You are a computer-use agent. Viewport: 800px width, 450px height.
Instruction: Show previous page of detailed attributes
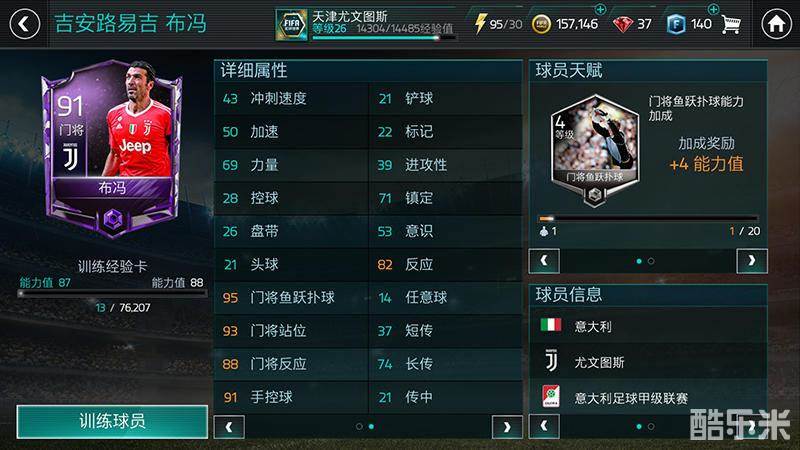coord(229,427)
